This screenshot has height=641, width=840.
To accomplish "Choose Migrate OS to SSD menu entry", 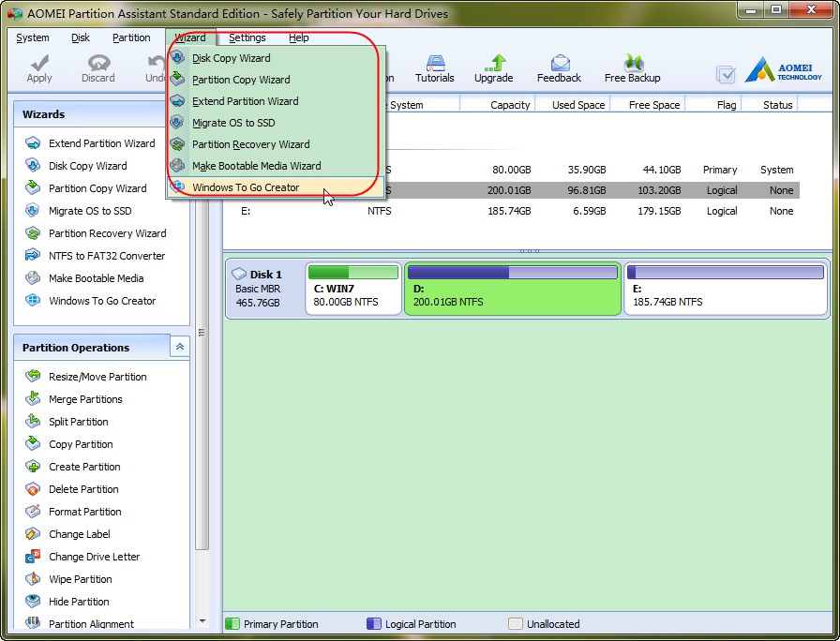I will [275, 123].
